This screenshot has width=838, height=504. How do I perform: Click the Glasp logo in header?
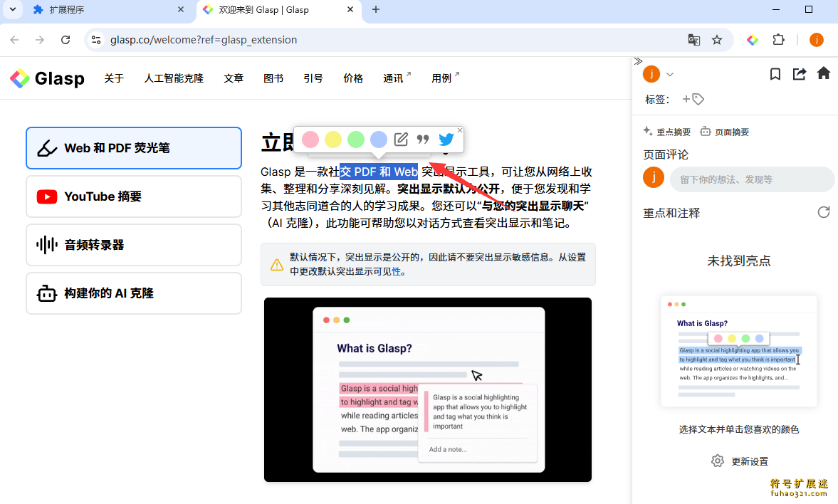[x=47, y=78]
